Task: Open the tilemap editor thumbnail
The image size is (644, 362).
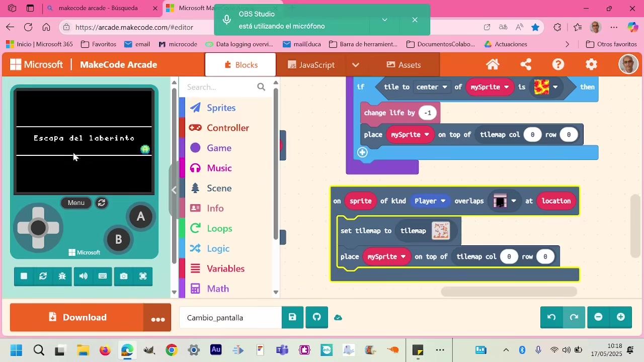Action: click(441, 231)
